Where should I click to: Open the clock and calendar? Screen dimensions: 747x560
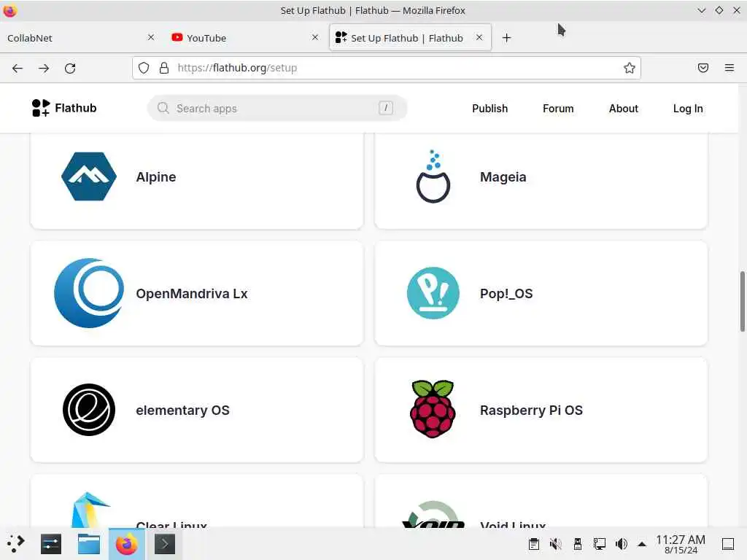pyautogui.click(x=681, y=544)
